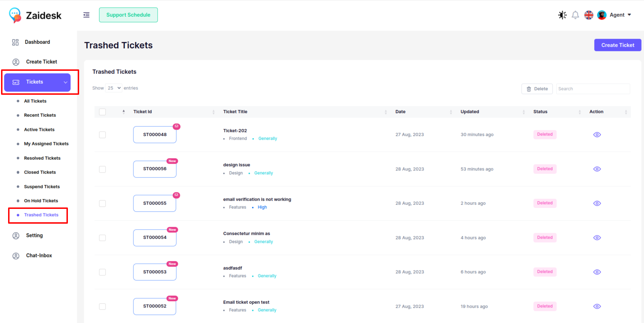Click ticket title "email verification is not working"

[x=257, y=199]
